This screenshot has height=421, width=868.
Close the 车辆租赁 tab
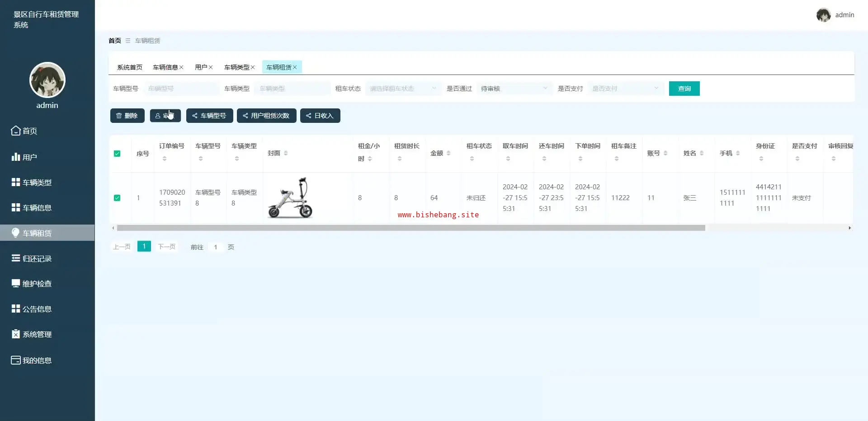click(x=295, y=67)
